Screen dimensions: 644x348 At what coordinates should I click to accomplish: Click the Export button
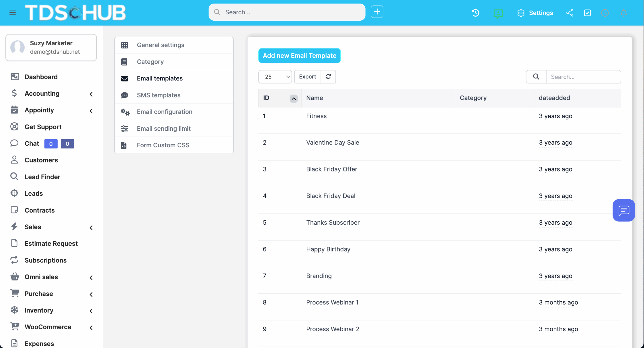307,77
